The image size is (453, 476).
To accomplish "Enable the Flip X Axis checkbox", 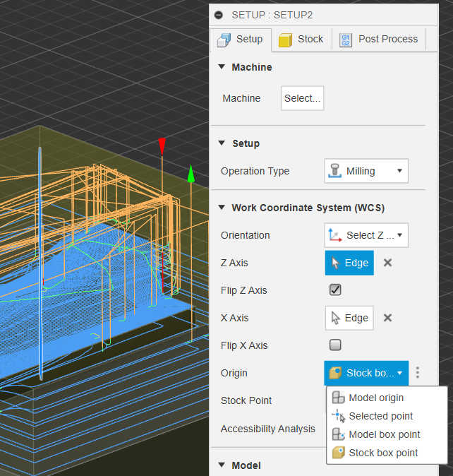I will click(336, 345).
